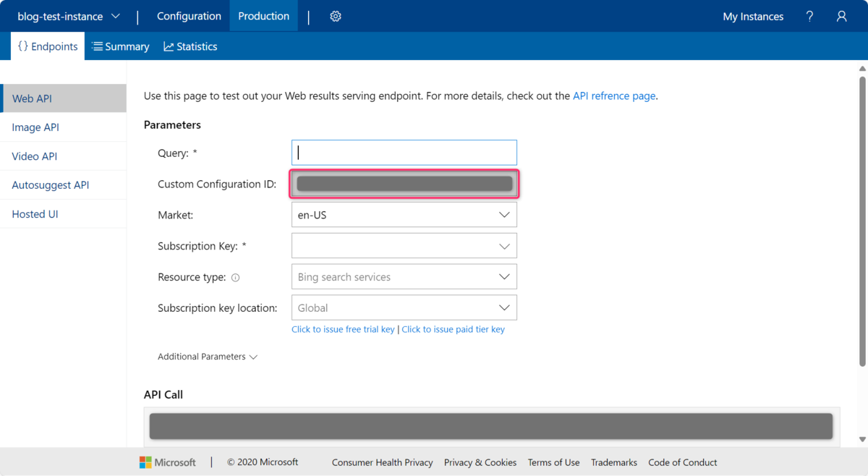Screen dimensions: 868x476
Task: Click the scrollbar up arrow
Action: point(862,69)
